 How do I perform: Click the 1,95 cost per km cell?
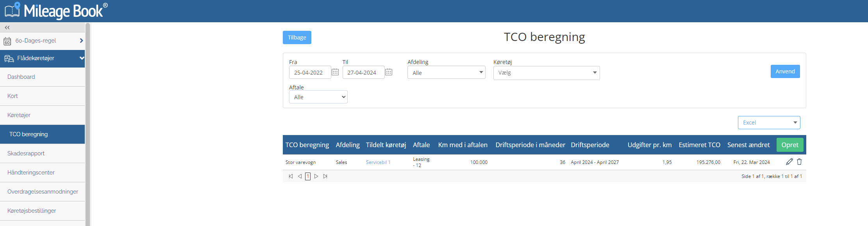coord(667,162)
